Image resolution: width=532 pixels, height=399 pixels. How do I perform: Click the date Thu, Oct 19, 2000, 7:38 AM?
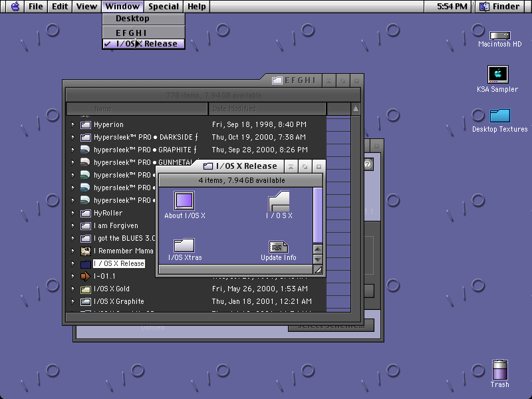click(x=259, y=138)
